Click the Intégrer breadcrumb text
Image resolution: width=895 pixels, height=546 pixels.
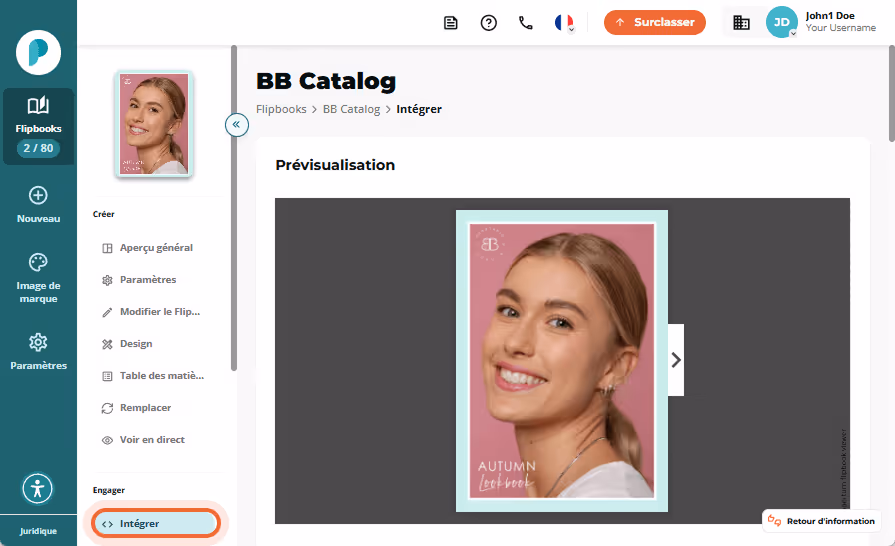[x=419, y=109]
